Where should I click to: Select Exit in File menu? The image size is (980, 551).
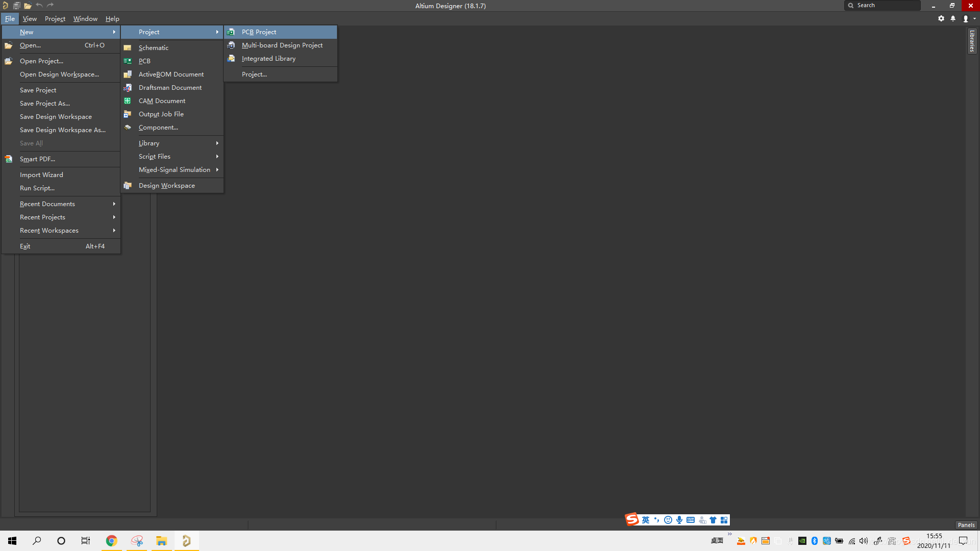tap(61, 246)
